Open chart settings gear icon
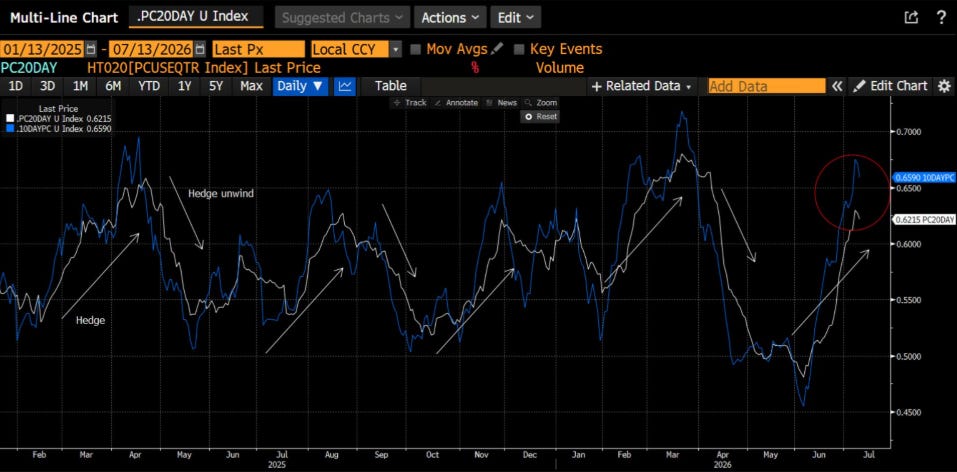 (x=944, y=86)
